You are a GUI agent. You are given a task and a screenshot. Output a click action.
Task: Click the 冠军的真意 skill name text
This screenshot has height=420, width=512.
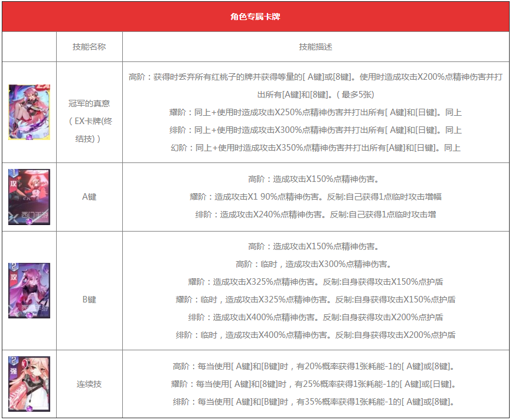(x=89, y=103)
